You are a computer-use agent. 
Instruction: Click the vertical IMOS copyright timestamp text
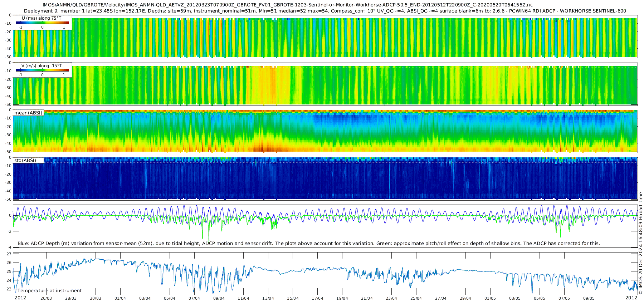(x=640, y=243)
